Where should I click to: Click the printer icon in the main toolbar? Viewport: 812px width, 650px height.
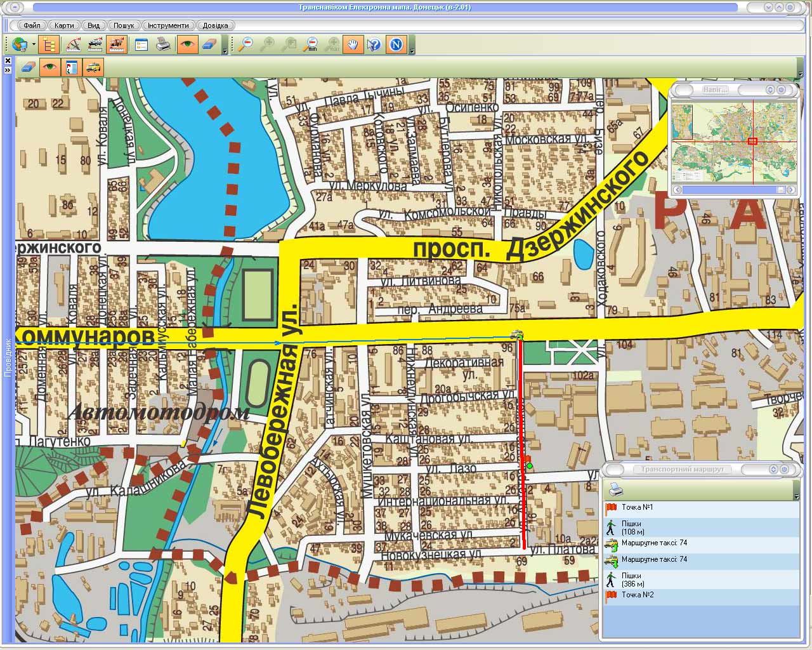click(163, 44)
